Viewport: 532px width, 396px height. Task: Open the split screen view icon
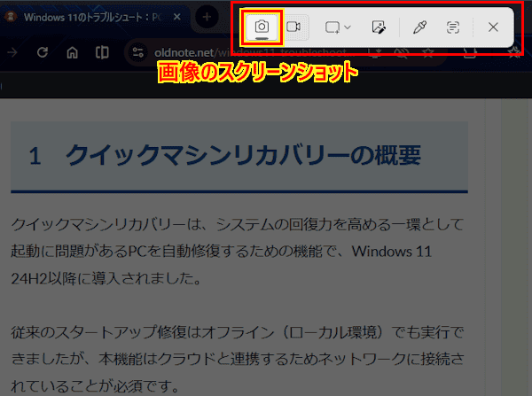click(x=102, y=53)
